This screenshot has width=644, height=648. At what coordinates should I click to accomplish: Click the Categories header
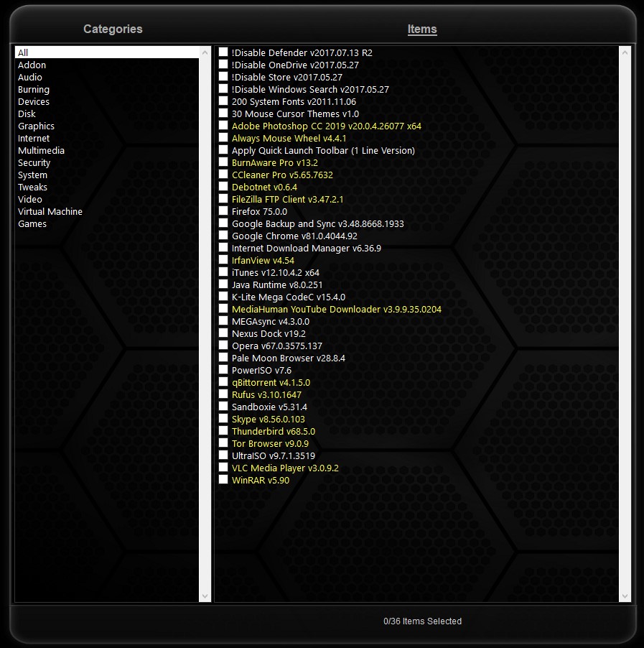click(x=113, y=29)
